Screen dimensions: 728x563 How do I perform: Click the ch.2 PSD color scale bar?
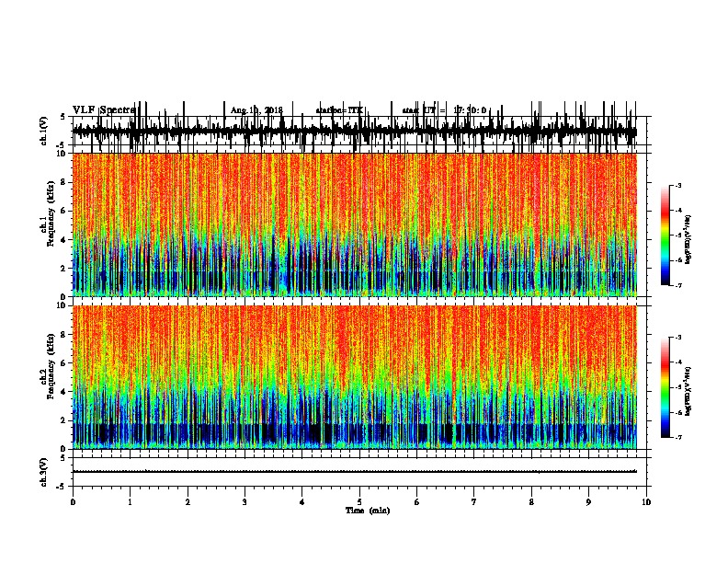tap(665, 387)
